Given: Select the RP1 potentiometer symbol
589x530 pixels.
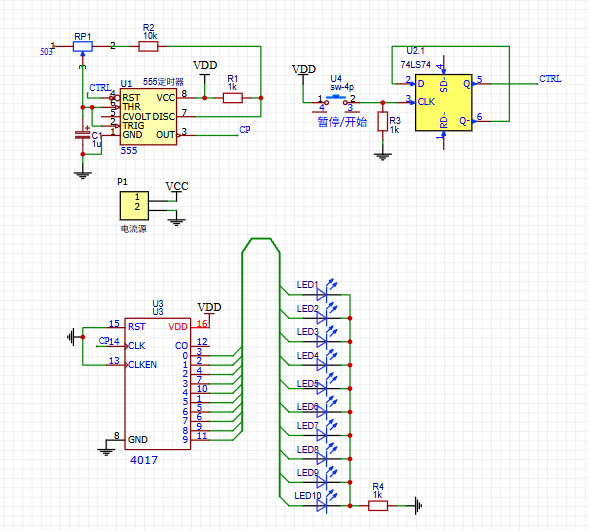Looking at the screenshot, I should click(x=83, y=47).
